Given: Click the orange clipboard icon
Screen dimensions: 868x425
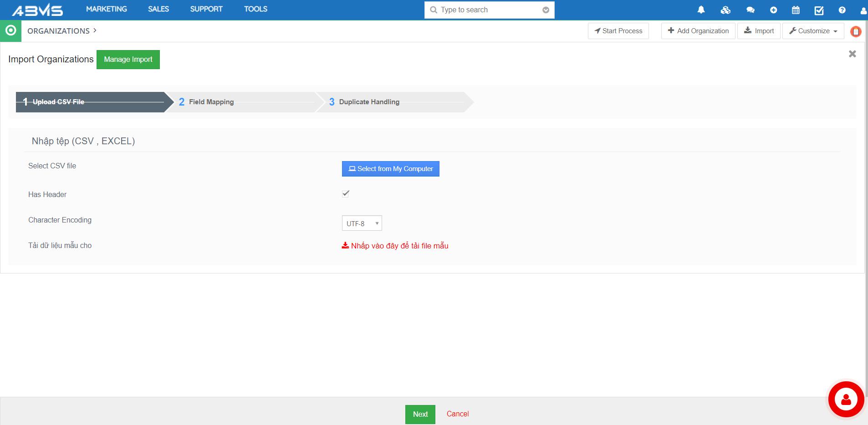Looking at the screenshot, I should point(856,31).
